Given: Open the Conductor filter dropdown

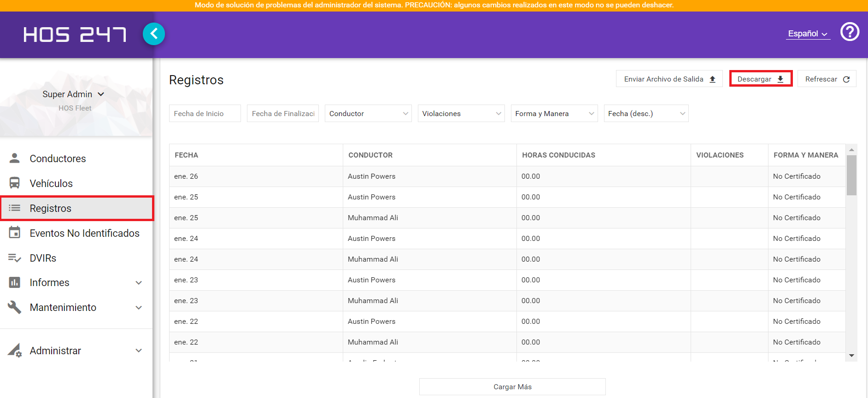Looking at the screenshot, I should (368, 113).
